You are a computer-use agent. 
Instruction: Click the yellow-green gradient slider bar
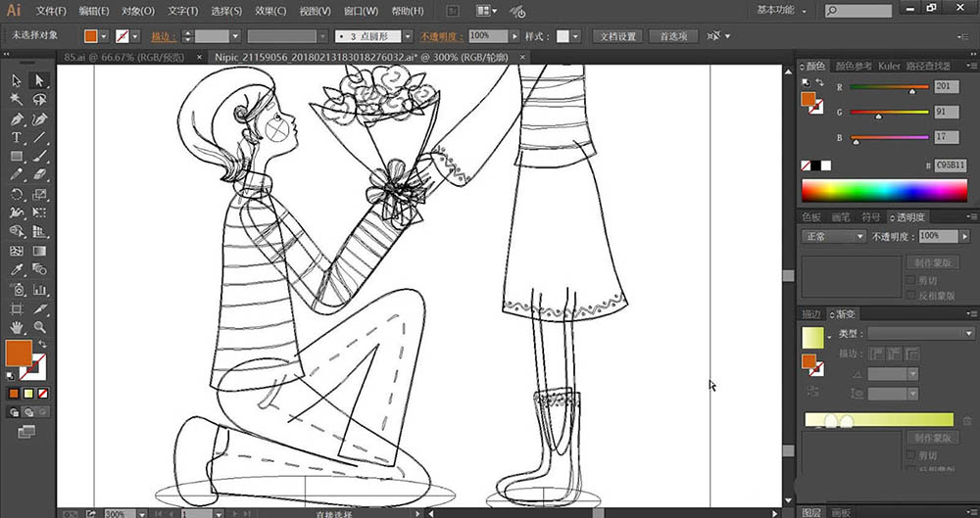click(879, 419)
